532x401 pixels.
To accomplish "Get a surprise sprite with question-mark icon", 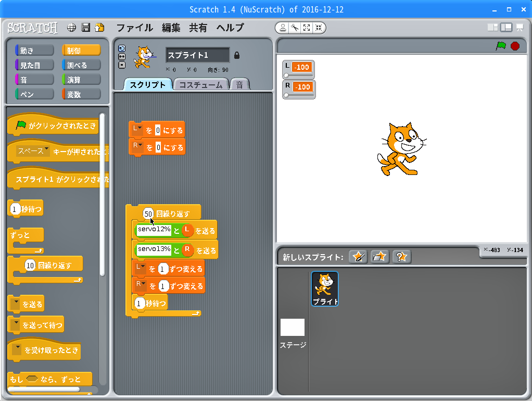I will point(402,257).
